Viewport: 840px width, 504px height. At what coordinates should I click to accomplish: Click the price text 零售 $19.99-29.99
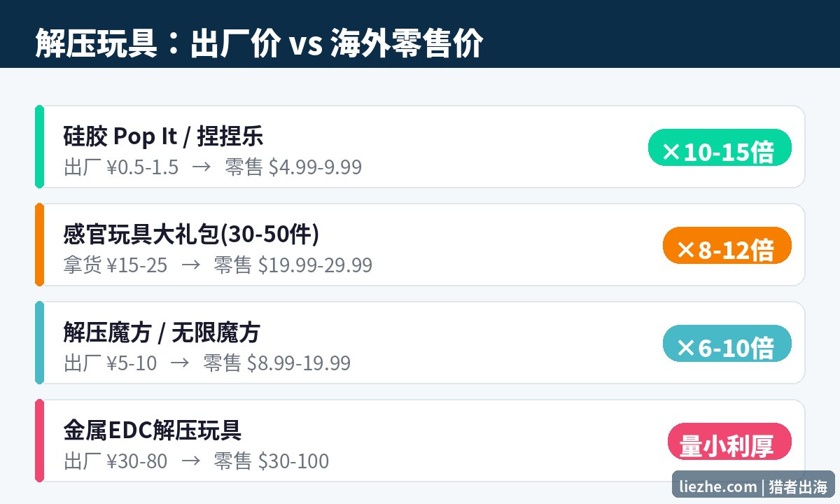293,265
